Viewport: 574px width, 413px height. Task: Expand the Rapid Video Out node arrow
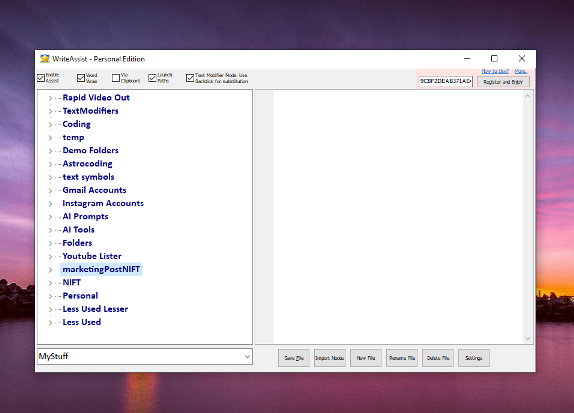pos(50,98)
